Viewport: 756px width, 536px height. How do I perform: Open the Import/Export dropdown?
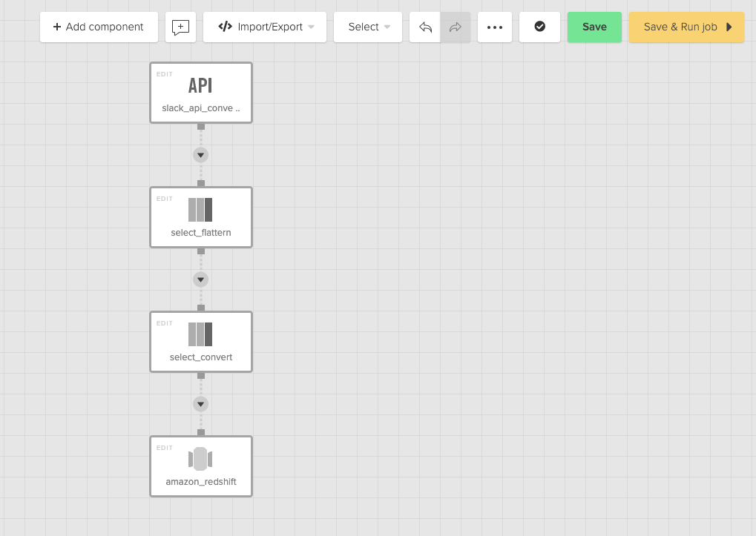(x=265, y=27)
